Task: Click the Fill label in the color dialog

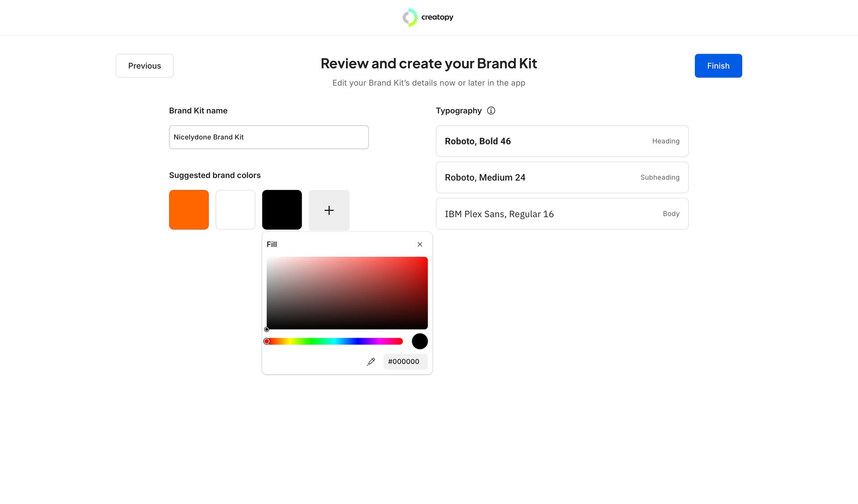Action: [272, 244]
